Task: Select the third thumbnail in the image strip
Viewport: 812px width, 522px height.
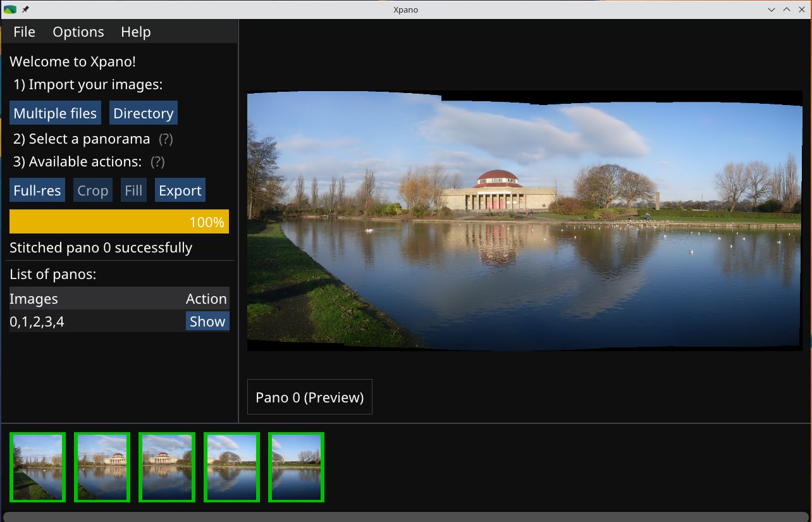Action: tap(167, 467)
